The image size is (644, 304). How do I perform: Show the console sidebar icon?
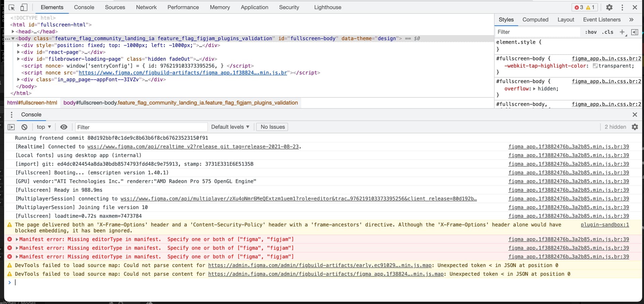(x=11, y=127)
